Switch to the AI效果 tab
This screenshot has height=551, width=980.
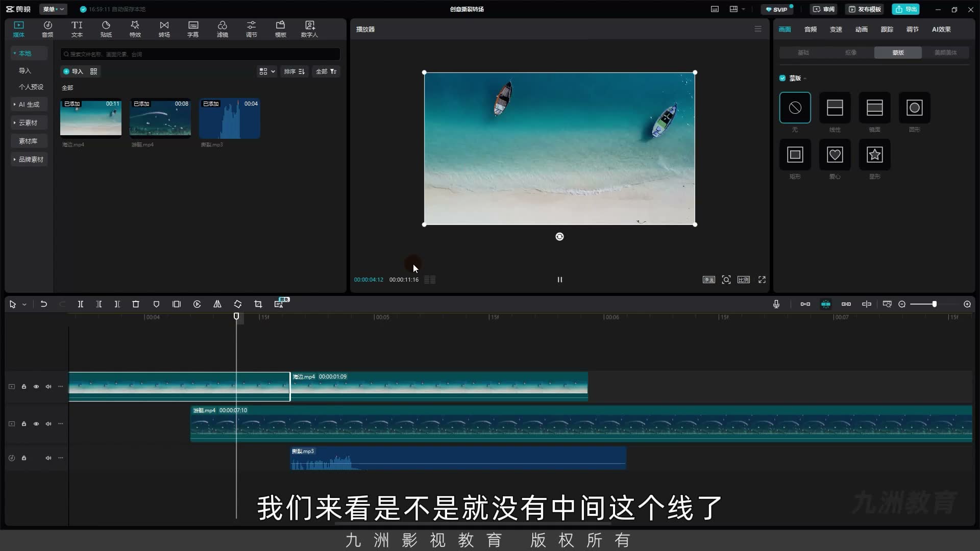[x=941, y=30]
